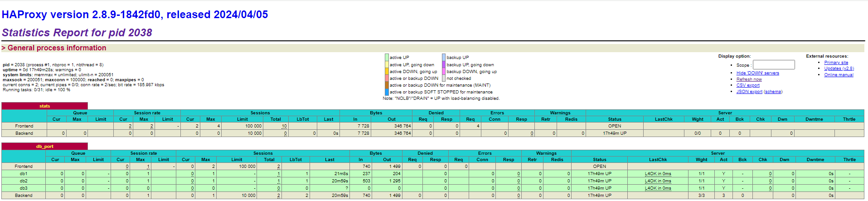The width and height of the screenshot is (868, 201).
Task: Visit the Primary site link
Action: pyautogui.click(x=836, y=63)
